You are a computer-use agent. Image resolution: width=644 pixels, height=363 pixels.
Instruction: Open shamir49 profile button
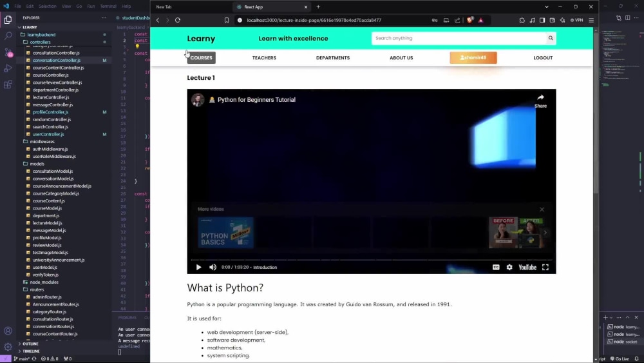[x=473, y=58]
